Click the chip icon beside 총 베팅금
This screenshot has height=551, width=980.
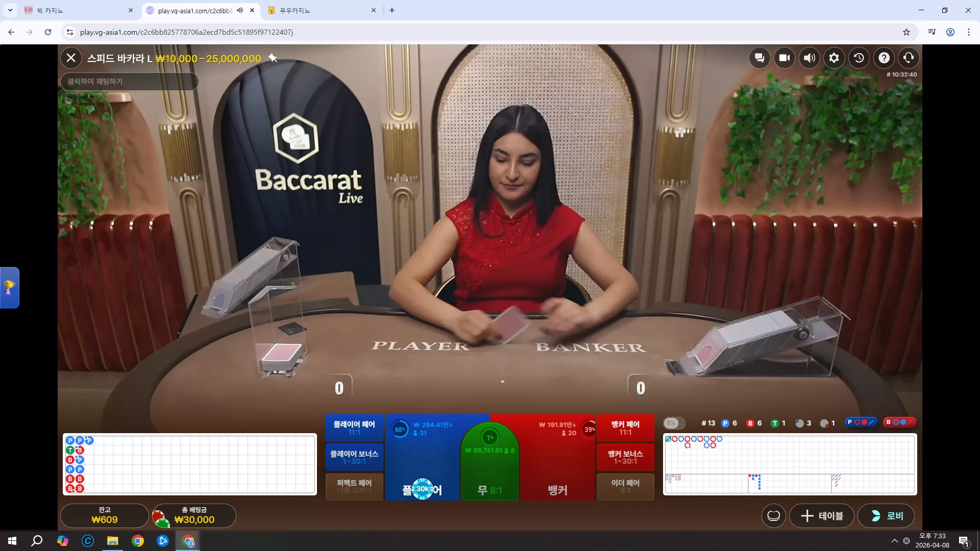pyautogui.click(x=161, y=518)
